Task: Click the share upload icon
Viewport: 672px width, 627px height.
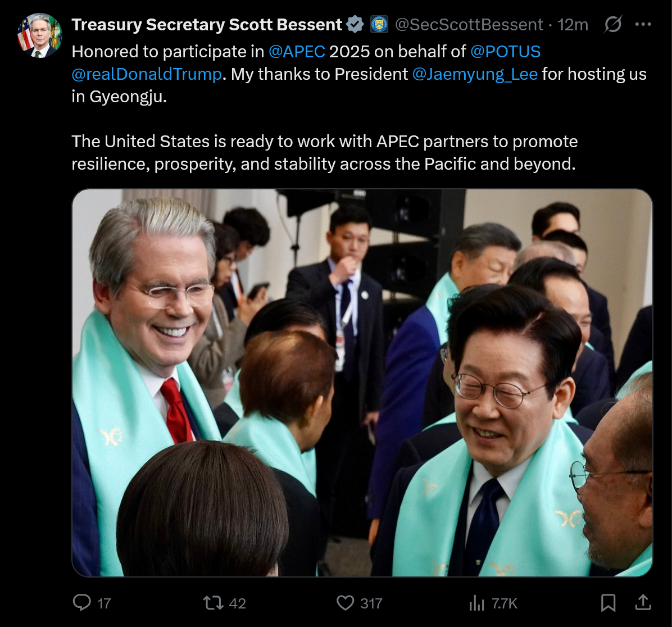Action: [643, 603]
